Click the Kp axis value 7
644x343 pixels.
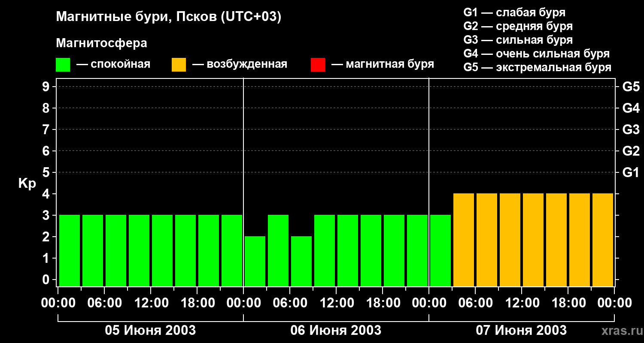click(x=47, y=130)
